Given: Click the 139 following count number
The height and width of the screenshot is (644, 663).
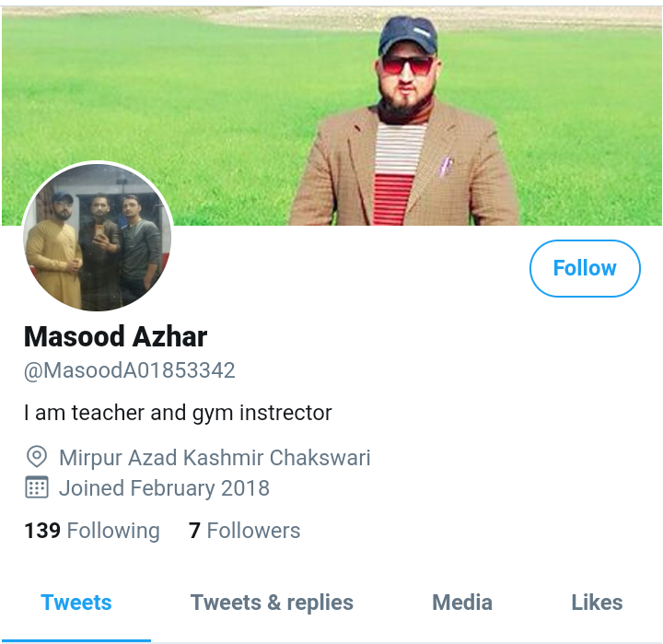Looking at the screenshot, I should (x=42, y=531).
